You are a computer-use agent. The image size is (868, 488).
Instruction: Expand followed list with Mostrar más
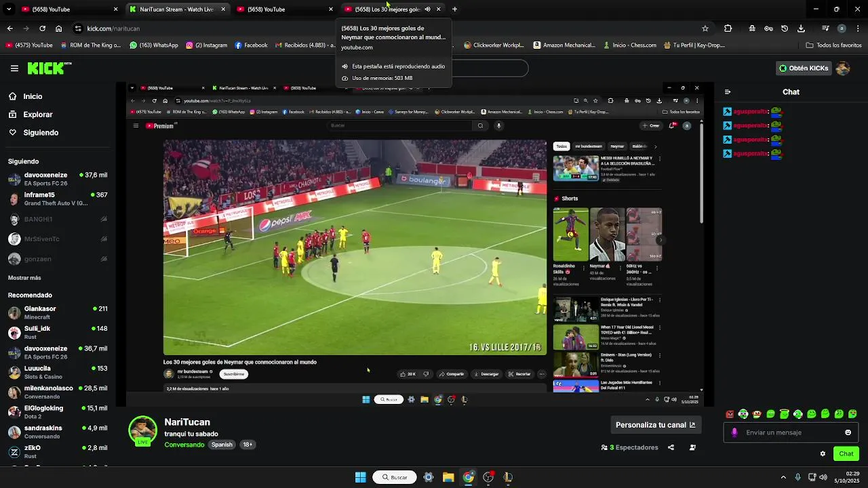24,278
